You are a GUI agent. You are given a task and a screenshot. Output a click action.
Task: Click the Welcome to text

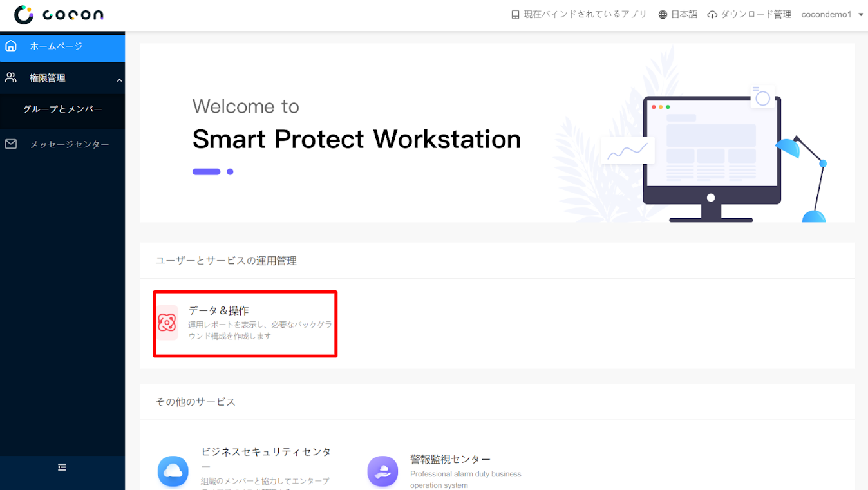pyautogui.click(x=246, y=106)
